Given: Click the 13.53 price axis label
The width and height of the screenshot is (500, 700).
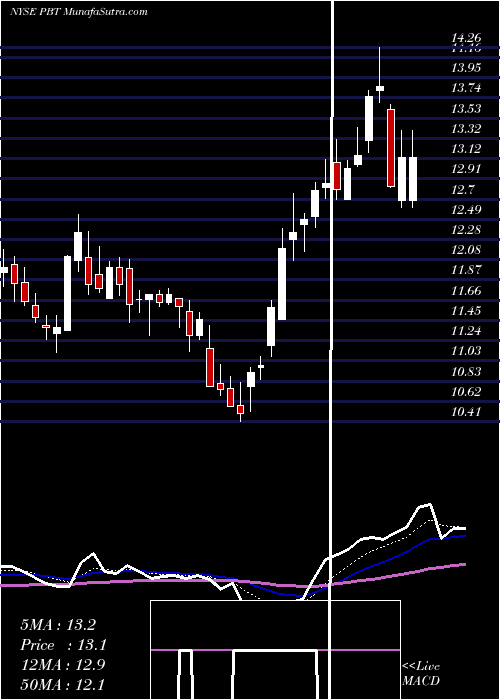Looking at the screenshot, I should point(467,108).
